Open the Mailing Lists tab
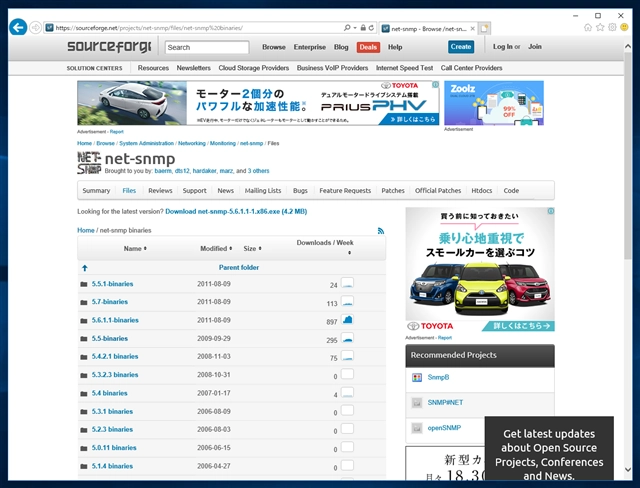The height and width of the screenshot is (488, 640). [x=263, y=191]
